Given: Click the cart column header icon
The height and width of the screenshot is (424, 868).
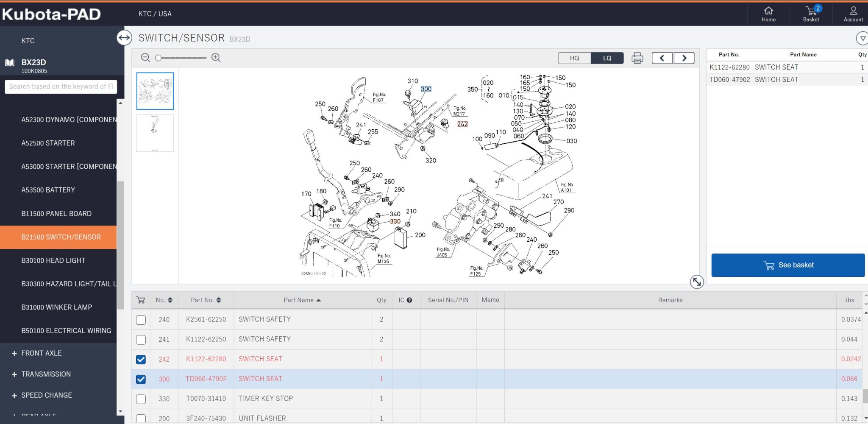Looking at the screenshot, I should pos(141,300).
